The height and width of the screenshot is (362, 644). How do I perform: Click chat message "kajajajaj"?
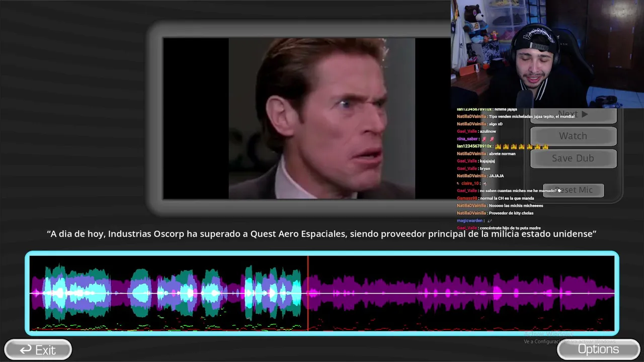point(488,161)
